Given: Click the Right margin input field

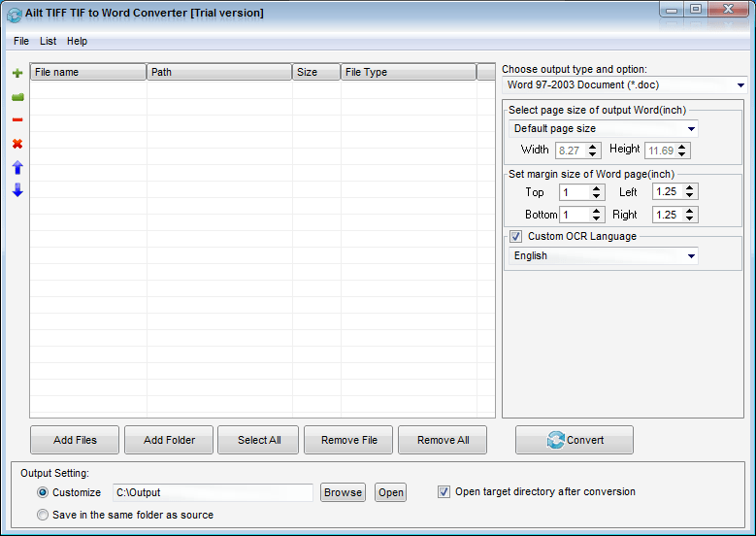Looking at the screenshot, I should coord(668,215).
